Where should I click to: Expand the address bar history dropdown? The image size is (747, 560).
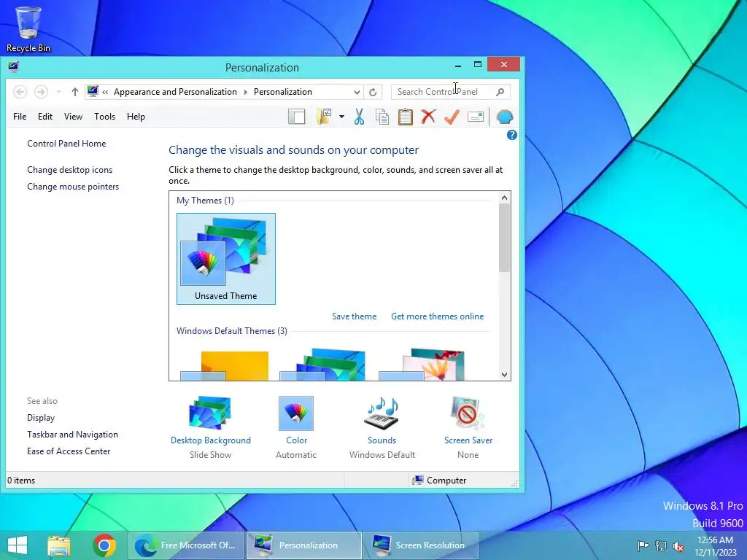tap(357, 93)
